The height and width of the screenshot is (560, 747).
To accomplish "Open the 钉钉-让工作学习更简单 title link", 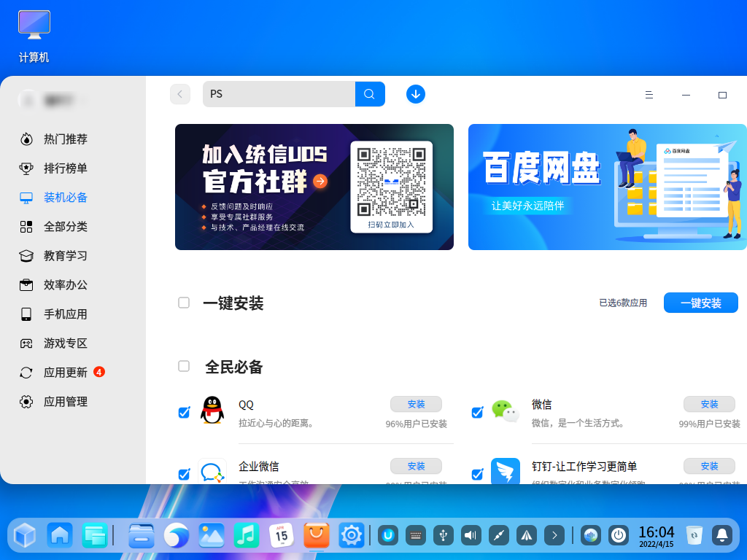I will tap(584, 467).
